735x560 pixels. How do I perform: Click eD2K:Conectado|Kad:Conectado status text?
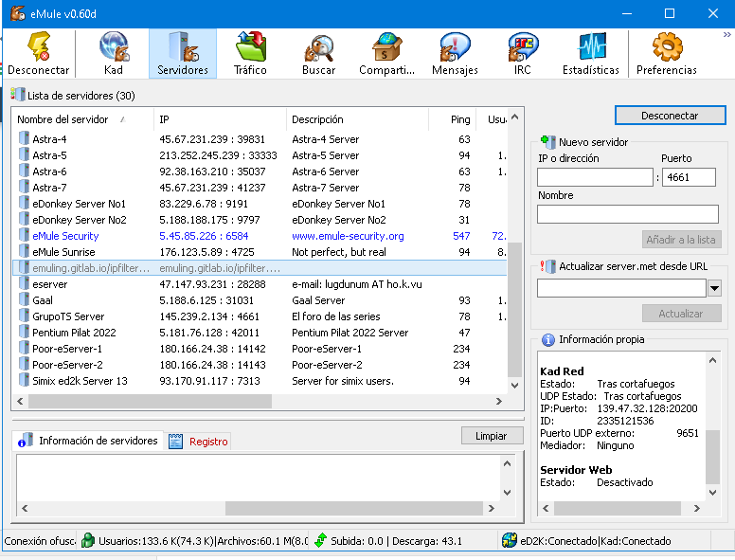click(x=596, y=541)
